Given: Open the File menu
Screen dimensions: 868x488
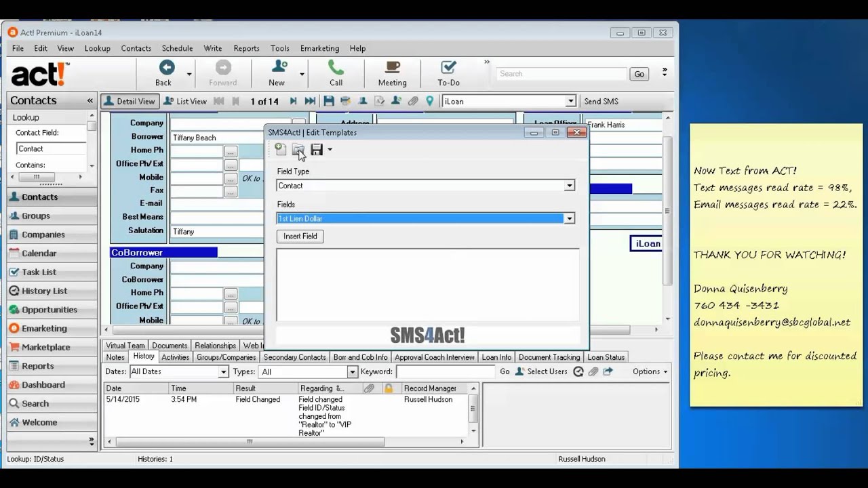Looking at the screenshot, I should (18, 48).
